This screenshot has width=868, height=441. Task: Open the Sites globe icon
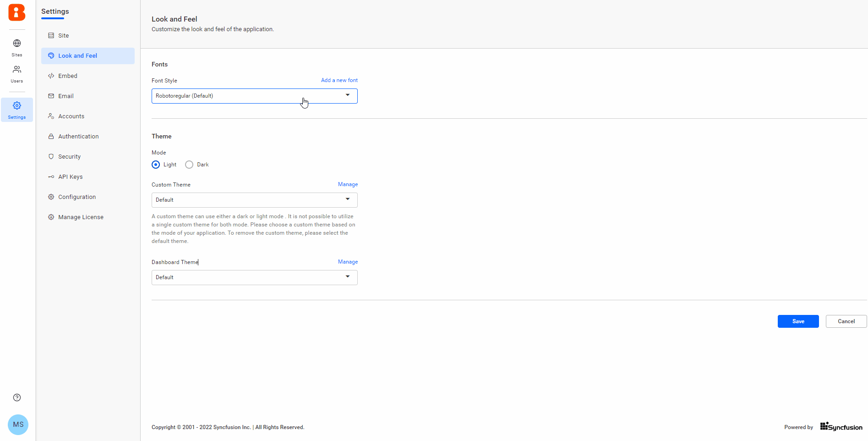(17, 44)
